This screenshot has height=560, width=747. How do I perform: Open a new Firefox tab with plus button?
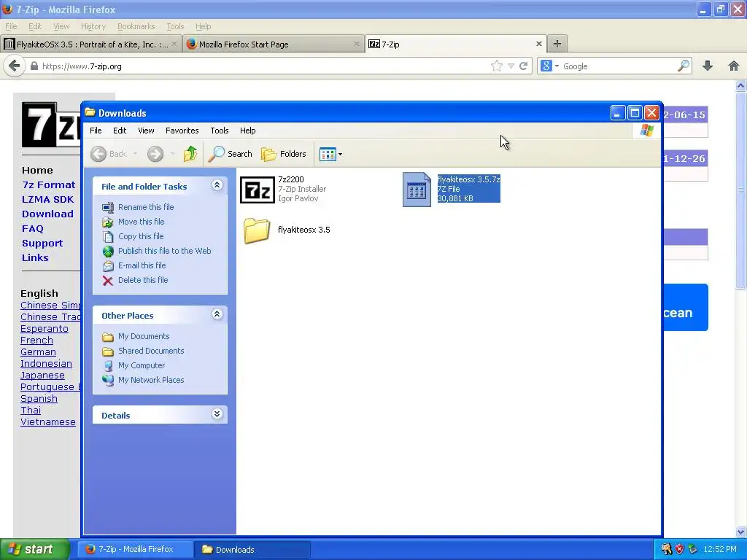pos(557,44)
